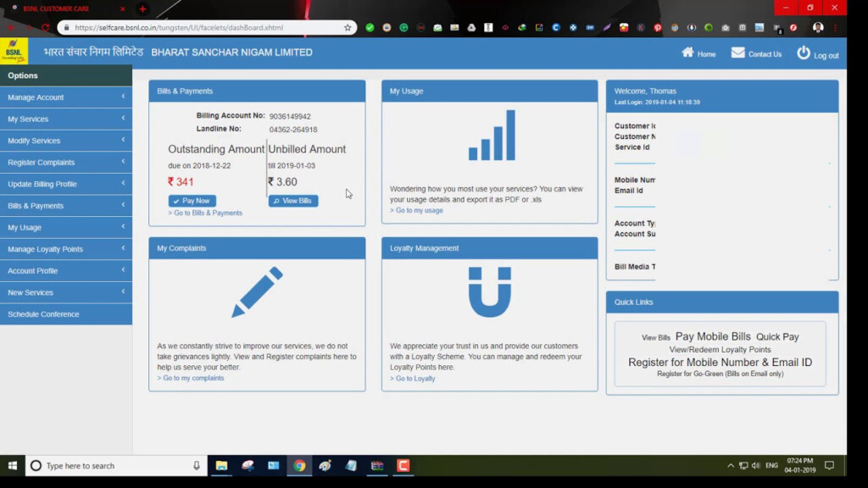Expand Modify Services menu

[x=66, y=141]
